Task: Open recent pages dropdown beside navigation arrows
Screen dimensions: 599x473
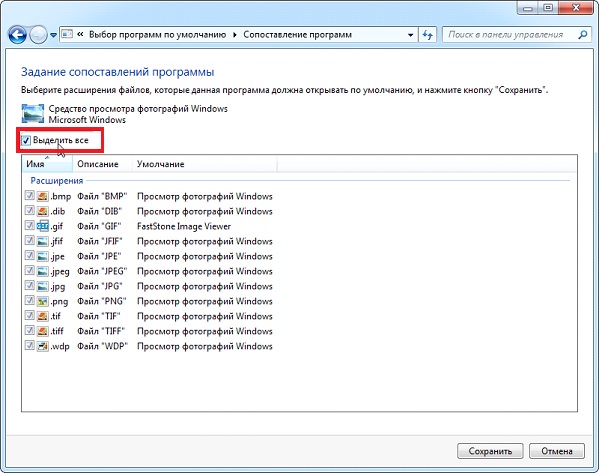Action: point(53,35)
